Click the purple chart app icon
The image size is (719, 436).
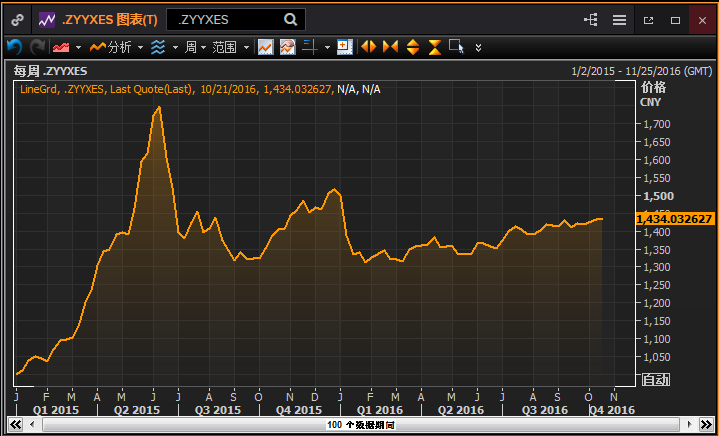tap(47, 20)
